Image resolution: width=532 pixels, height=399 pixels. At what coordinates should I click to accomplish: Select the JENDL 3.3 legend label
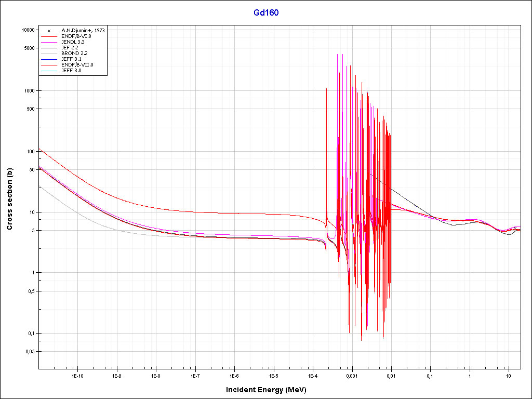pos(73,42)
